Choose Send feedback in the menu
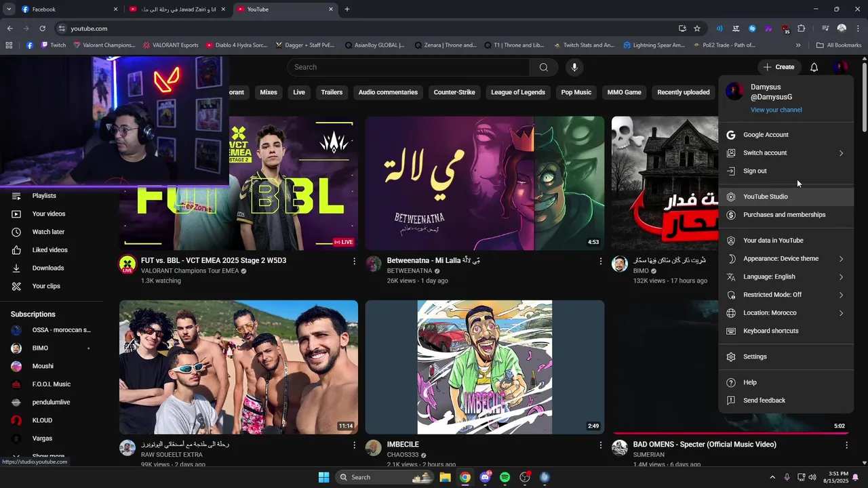The width and height of the screenshot is (868, 488). click(786, 401)
